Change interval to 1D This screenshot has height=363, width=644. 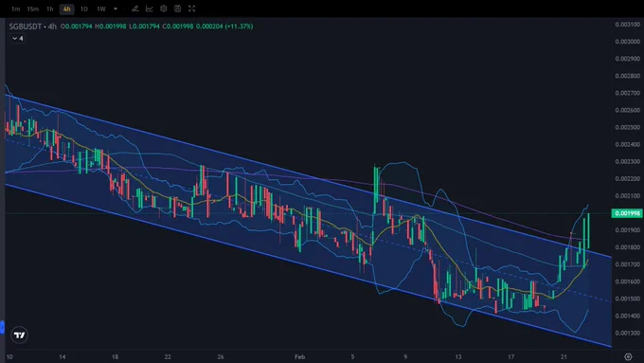[x=83, y=9]
